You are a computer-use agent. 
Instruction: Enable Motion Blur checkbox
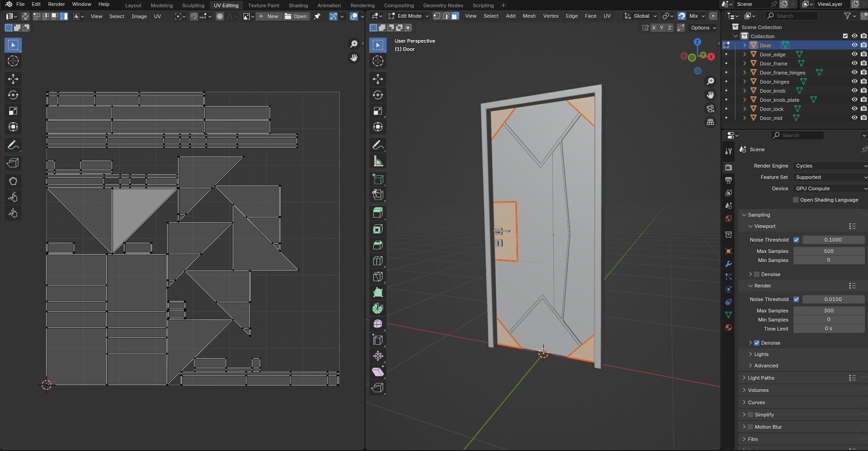click(750, 427)
